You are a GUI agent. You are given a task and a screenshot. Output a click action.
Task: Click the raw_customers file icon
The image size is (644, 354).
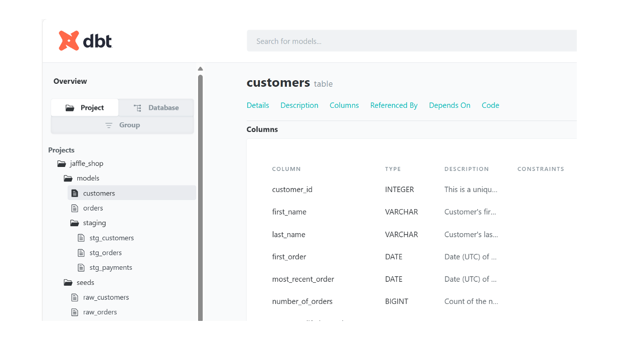(75, 297)
